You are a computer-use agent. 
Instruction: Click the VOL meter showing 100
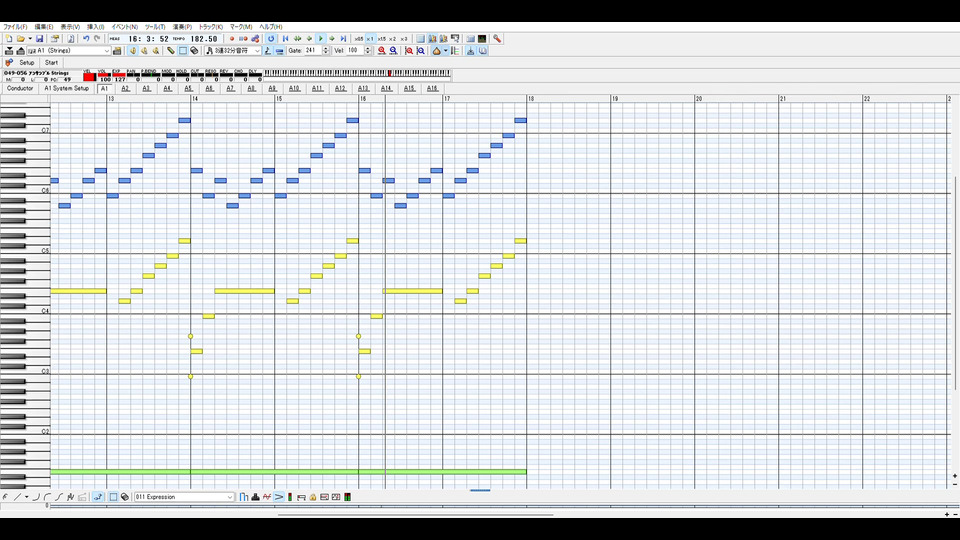[x=105, y=76]
